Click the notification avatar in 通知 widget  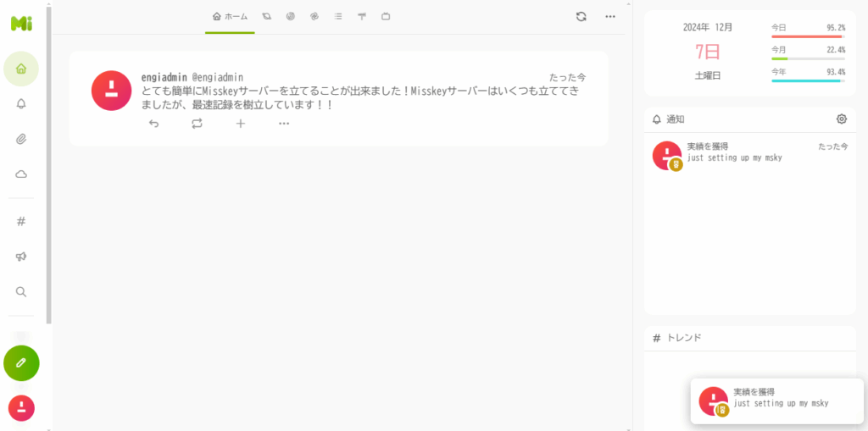pos(667,156)
